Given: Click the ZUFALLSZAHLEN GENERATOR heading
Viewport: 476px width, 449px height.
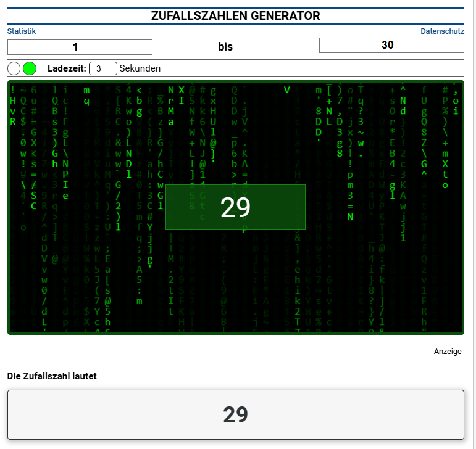Looking at the screenshot, I should coord(235,16).
